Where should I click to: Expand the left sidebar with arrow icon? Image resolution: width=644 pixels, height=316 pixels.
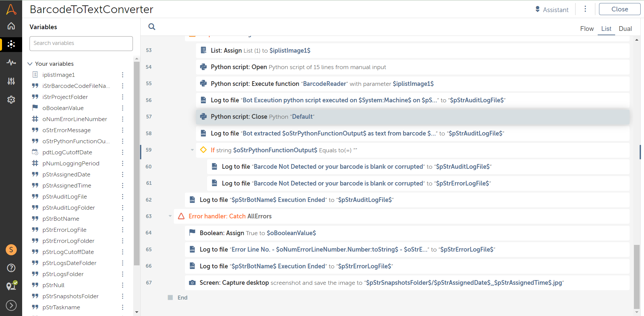tap(11, 305)
